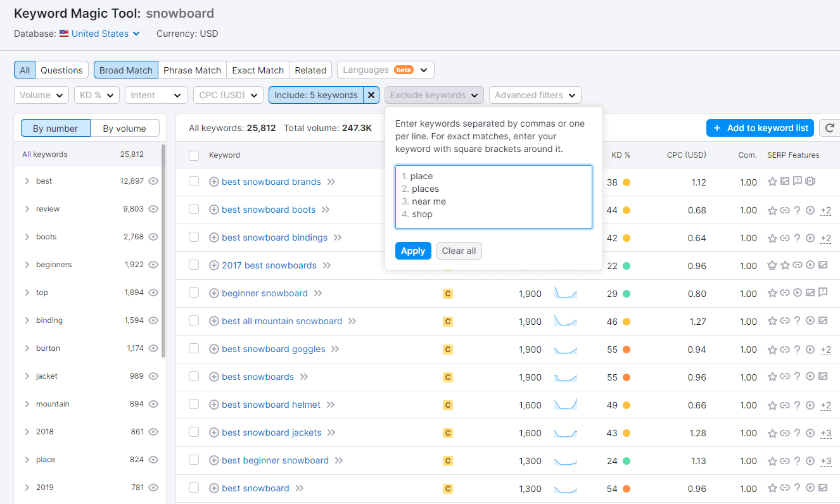The image size is (840, 504).
Task: Remove Include filter via its X icon
Action: pos(371,95)
